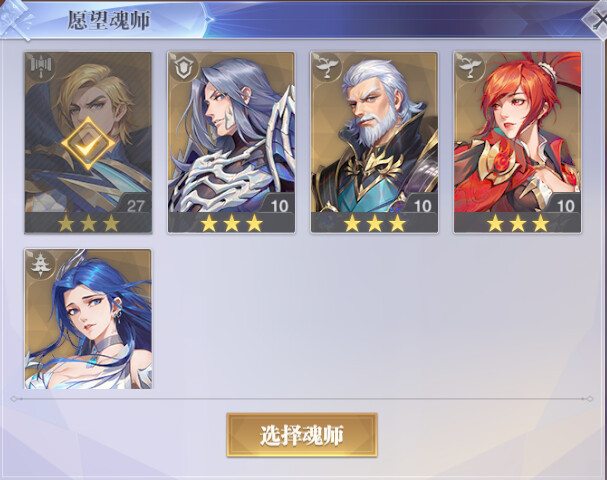Choose the red-haired female hero card
Screen dimensions: 607x480
coord(518,142)
